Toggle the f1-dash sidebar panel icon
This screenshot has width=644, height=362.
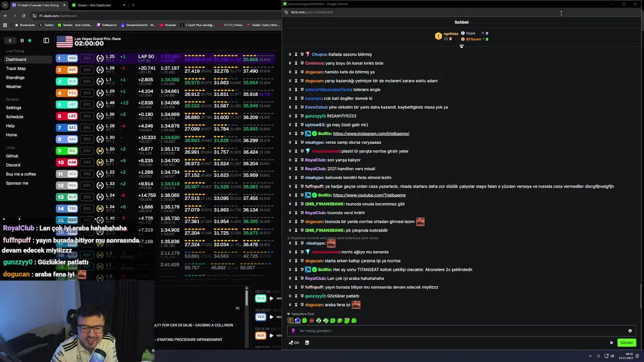pos(46,40)
